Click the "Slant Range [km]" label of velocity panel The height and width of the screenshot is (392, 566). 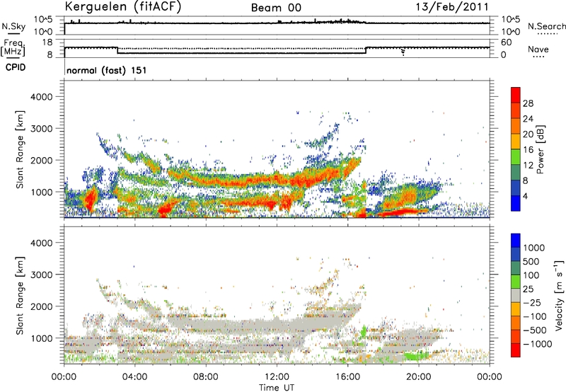tap(20, 295)
